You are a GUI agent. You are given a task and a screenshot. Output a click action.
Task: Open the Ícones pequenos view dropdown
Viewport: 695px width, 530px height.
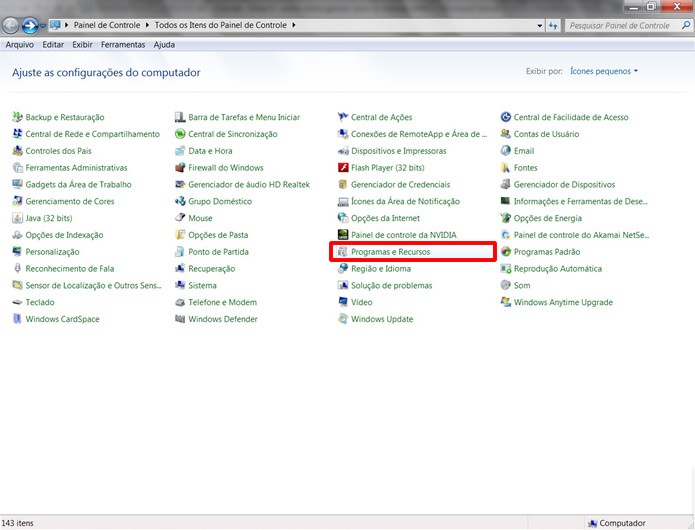pos(604,71)
